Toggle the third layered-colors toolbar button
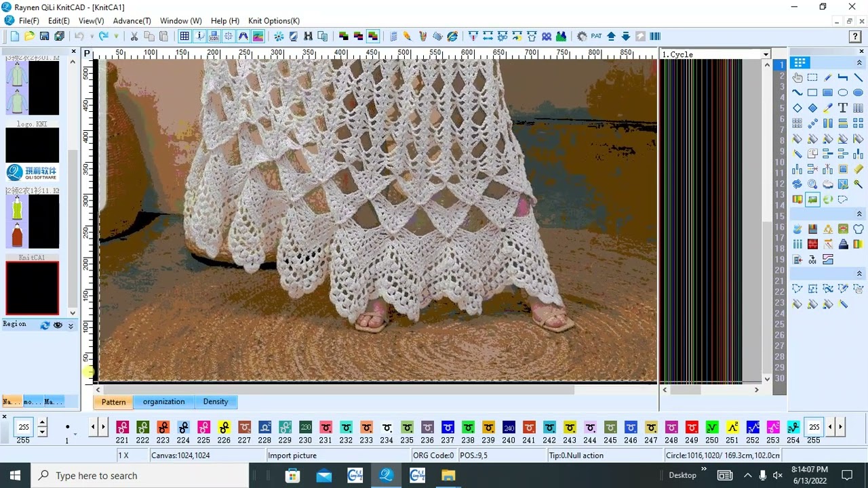Image resolution: width=868 pixels, height=488 pixels. pyautogui.click(x=372, y=37)
